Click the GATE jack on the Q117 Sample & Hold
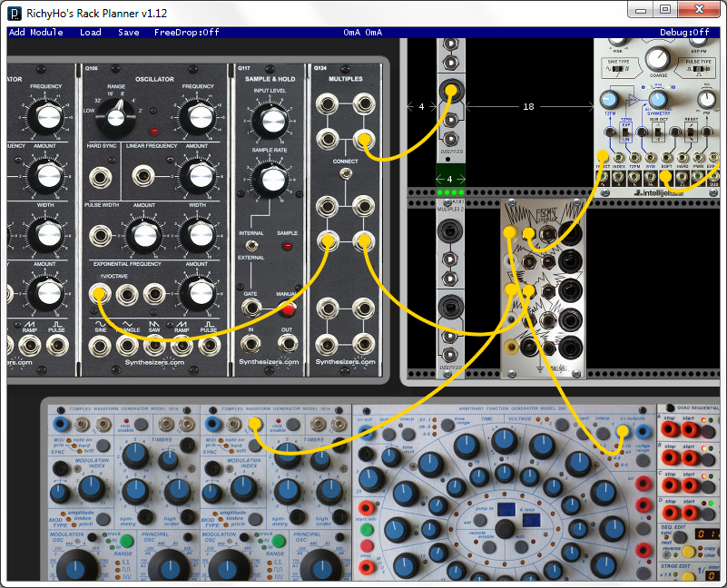The height and width of the screenshot is (588, 727). pos(252,308)
